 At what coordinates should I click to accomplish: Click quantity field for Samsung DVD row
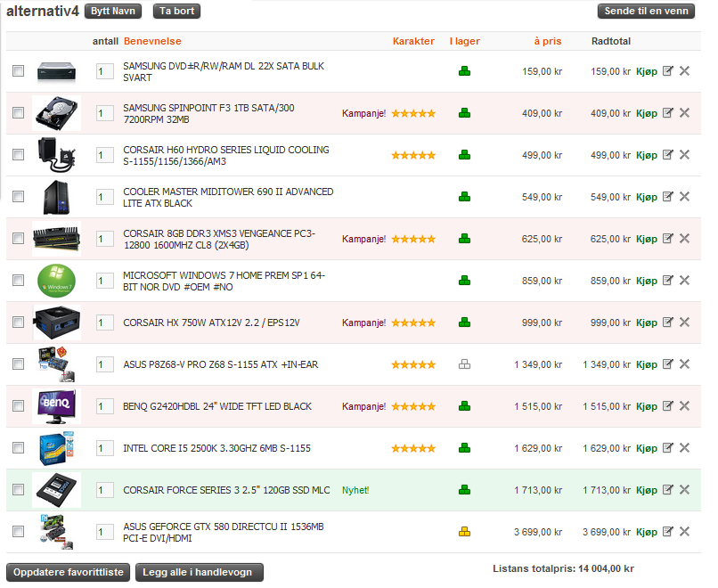click(105, 71)
